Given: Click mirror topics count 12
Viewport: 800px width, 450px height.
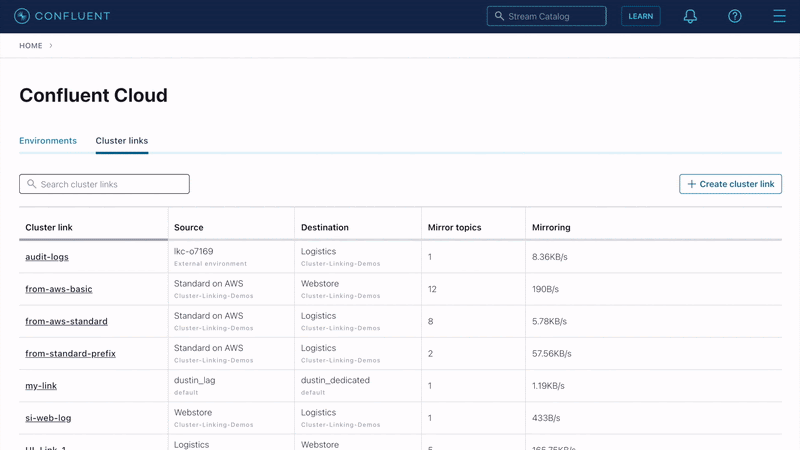Looking at the screenshot, I should point(432,289).
